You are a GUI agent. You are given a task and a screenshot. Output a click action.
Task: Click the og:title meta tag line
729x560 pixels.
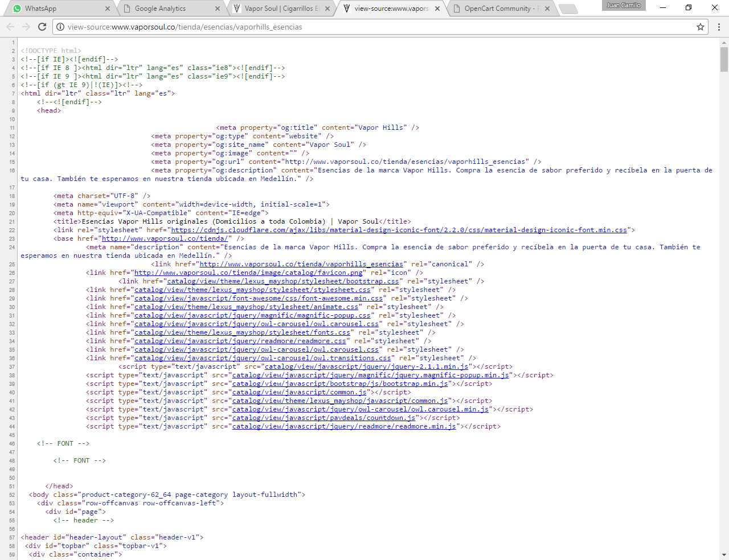click(318, 127)
